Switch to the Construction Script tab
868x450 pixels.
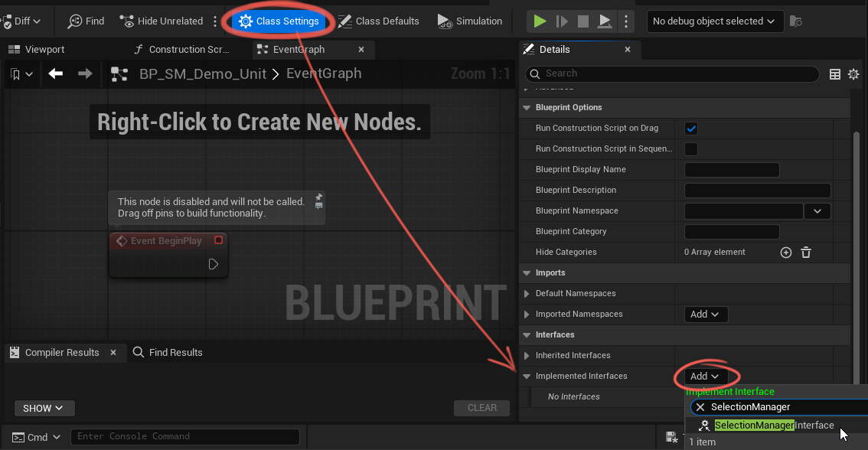tap(181, 50)
